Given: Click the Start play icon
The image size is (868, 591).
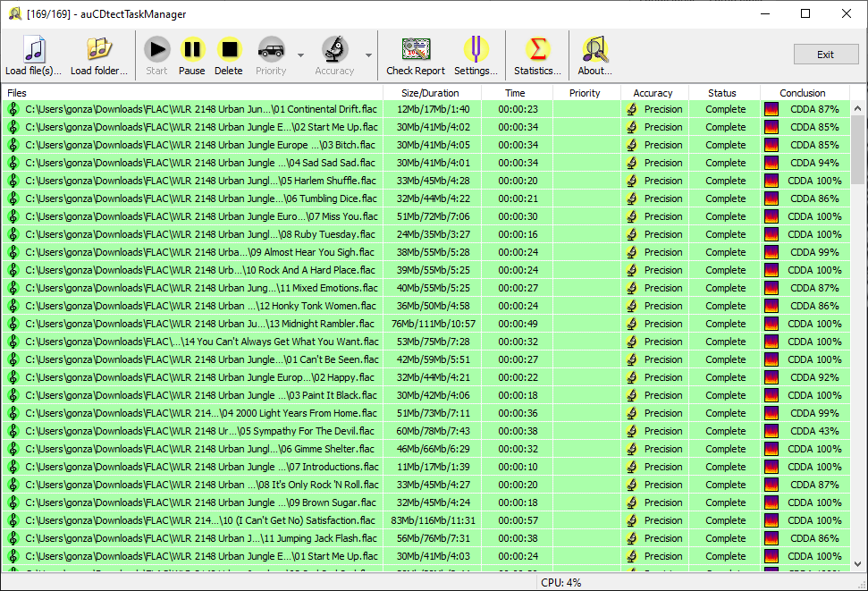Looking at the screenshot, I should (156, 49).
